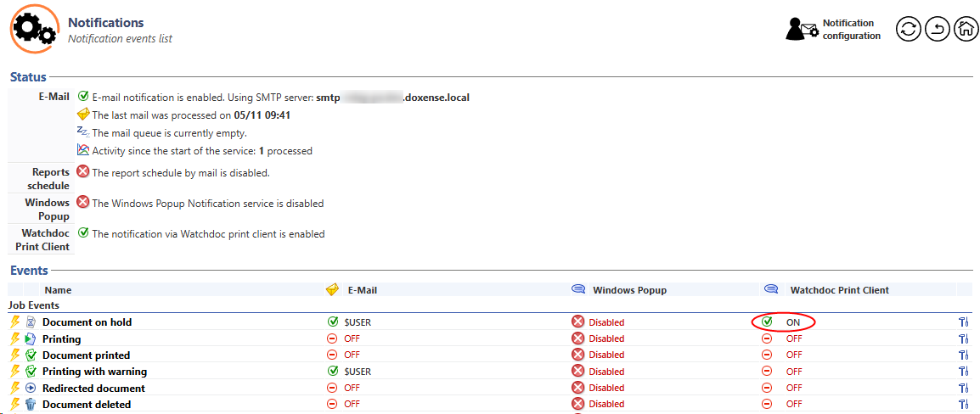
Task: Open Notification configuration
Action: (833, 30)
